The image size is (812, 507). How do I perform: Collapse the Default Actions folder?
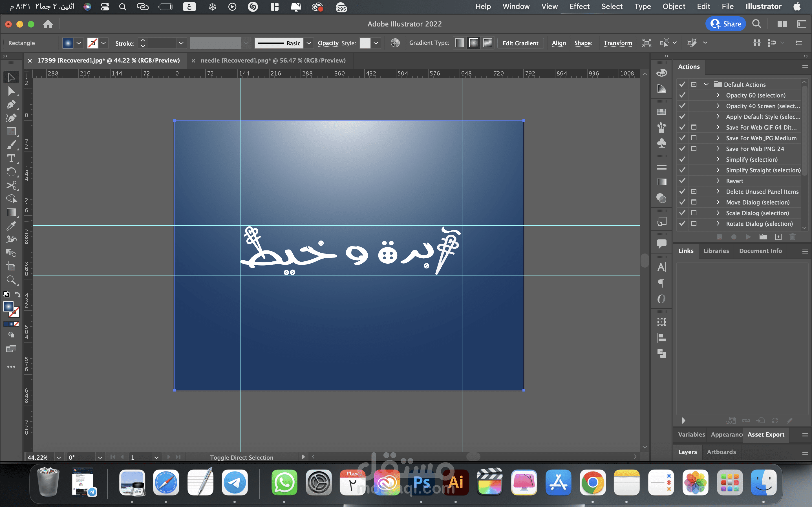(x=706, y=84)
